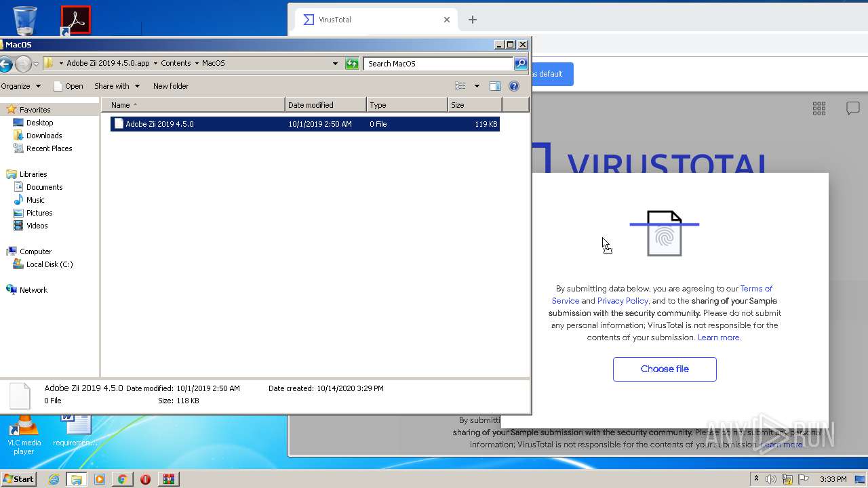Screen dimensions: 868x488
Task: Click the refresh icon beside the address bar
Action: point(352,64)
